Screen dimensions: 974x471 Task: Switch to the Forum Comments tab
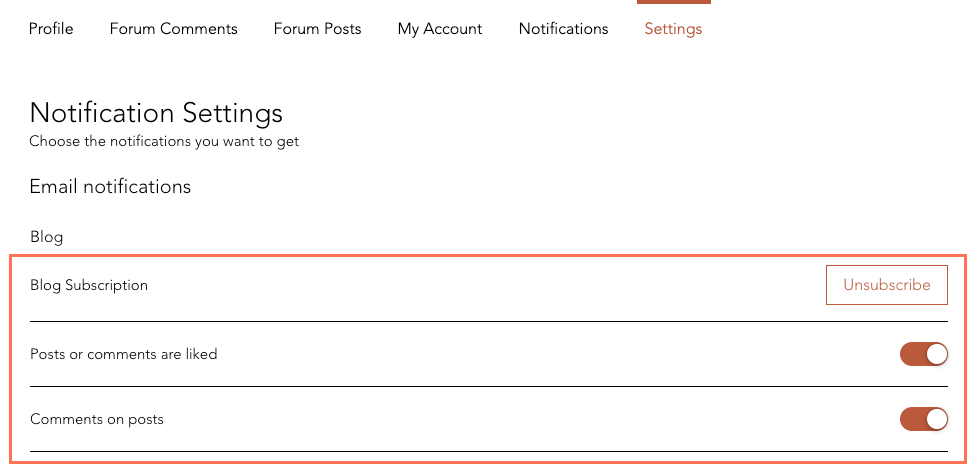173,29
